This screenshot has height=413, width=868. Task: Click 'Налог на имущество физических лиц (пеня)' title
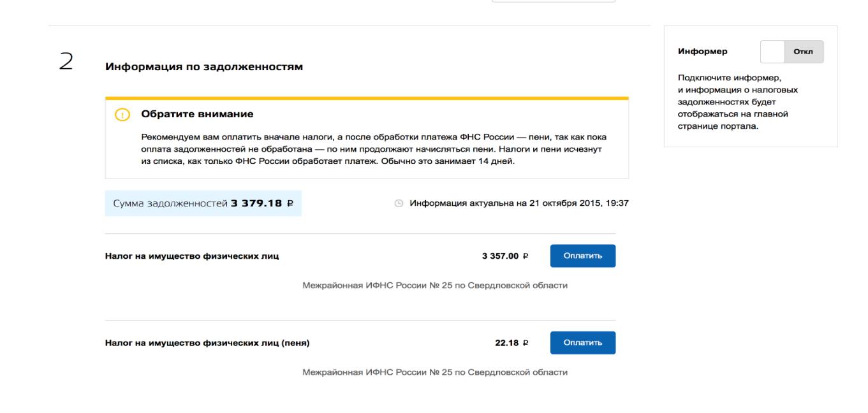(207, 344)
